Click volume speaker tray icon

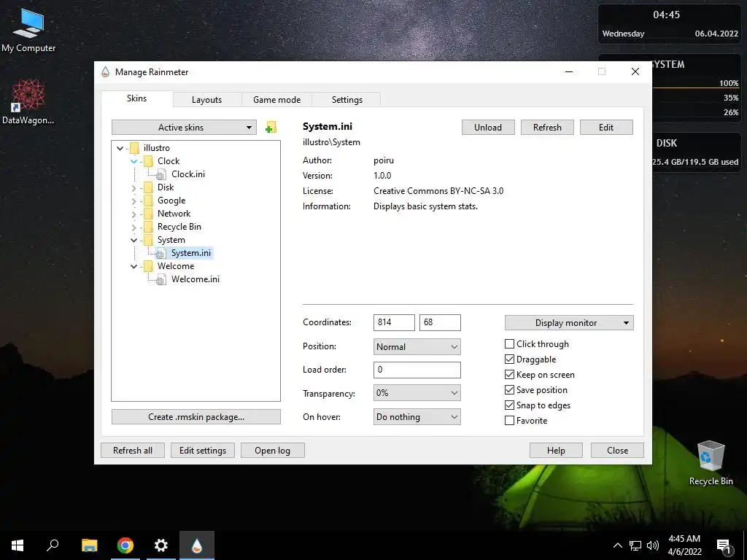(653, 545)
